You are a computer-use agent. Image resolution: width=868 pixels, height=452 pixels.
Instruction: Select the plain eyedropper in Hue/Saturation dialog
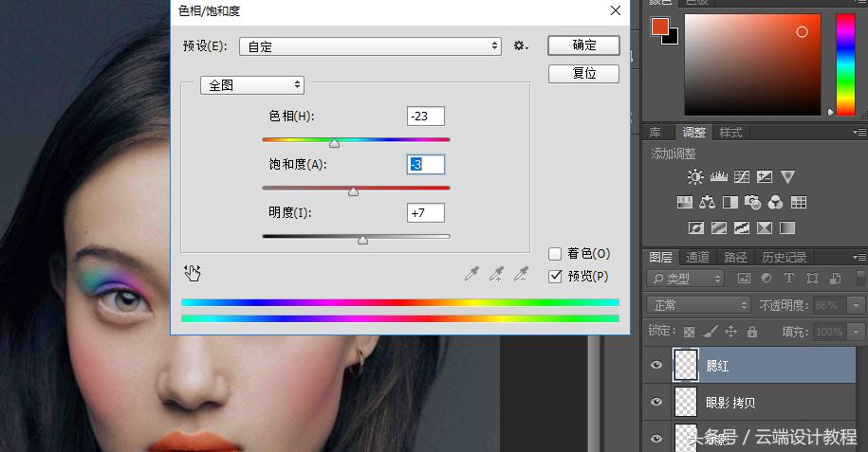[471, 273]
